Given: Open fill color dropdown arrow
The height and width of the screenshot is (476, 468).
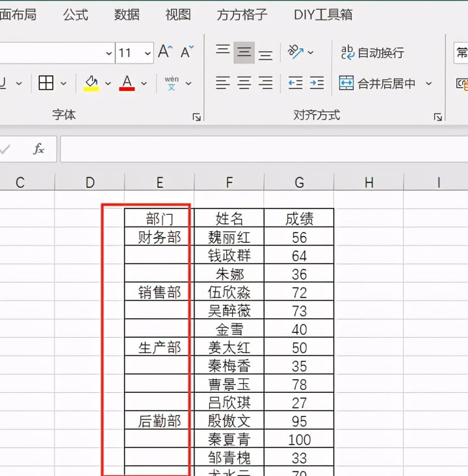Looking at the screenshot, I should click(x=108, y=84).
